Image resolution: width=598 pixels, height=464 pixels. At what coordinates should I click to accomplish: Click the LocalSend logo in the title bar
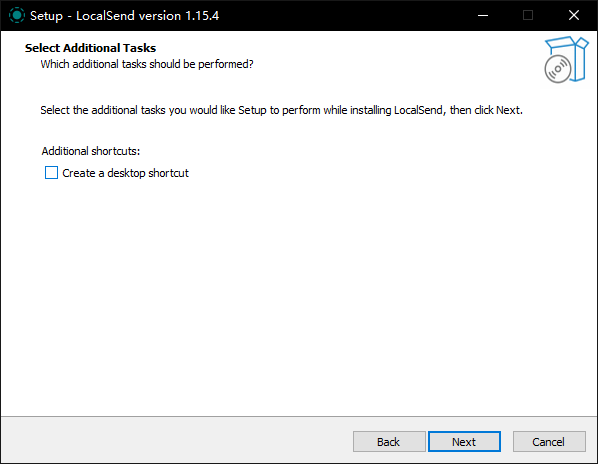(17, 15)
